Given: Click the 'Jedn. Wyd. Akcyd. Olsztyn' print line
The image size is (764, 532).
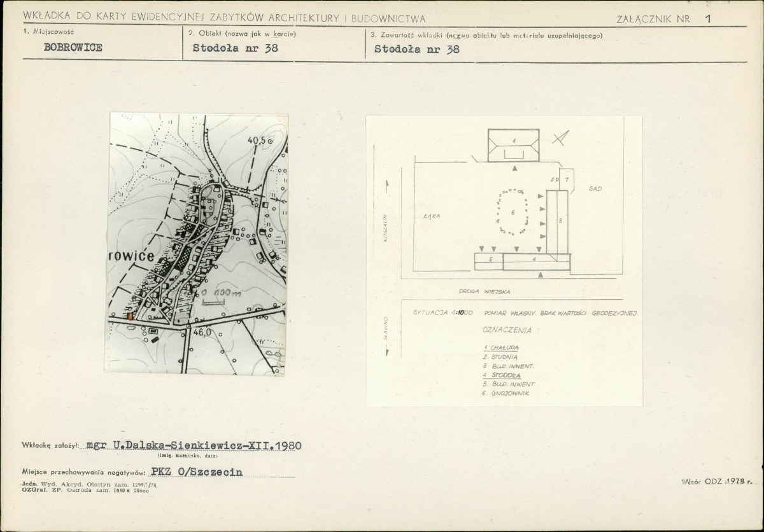Looking at the screenshot, I should [x=88, y=485].
